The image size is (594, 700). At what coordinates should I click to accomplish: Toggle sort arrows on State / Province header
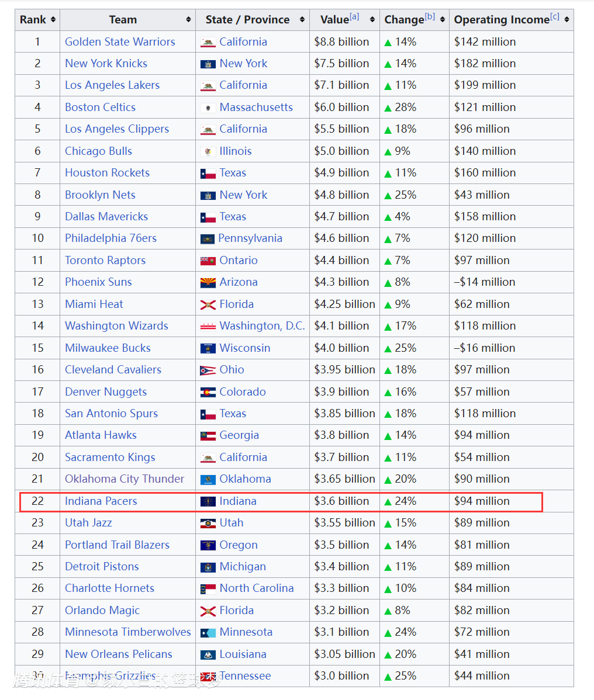click(302, 20)
